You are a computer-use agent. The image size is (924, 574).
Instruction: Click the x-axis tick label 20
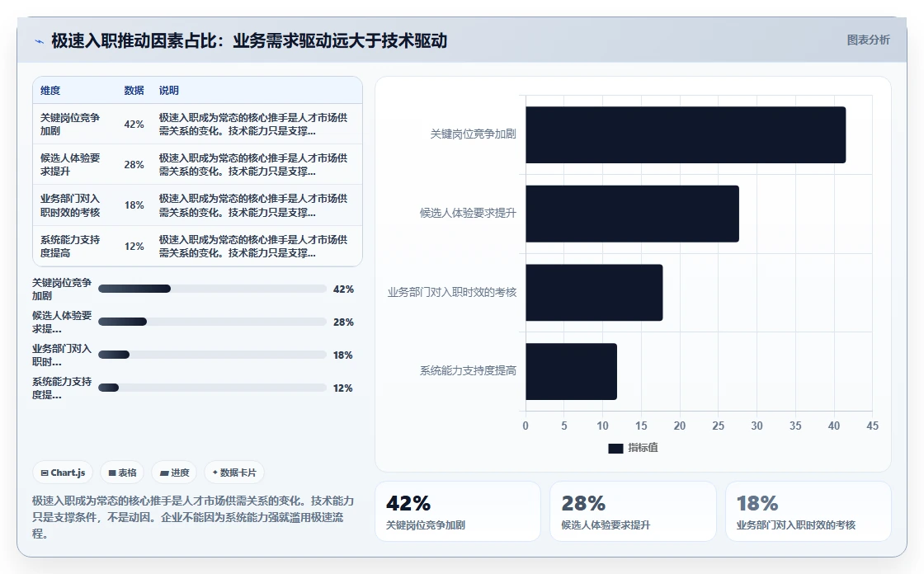680,426
